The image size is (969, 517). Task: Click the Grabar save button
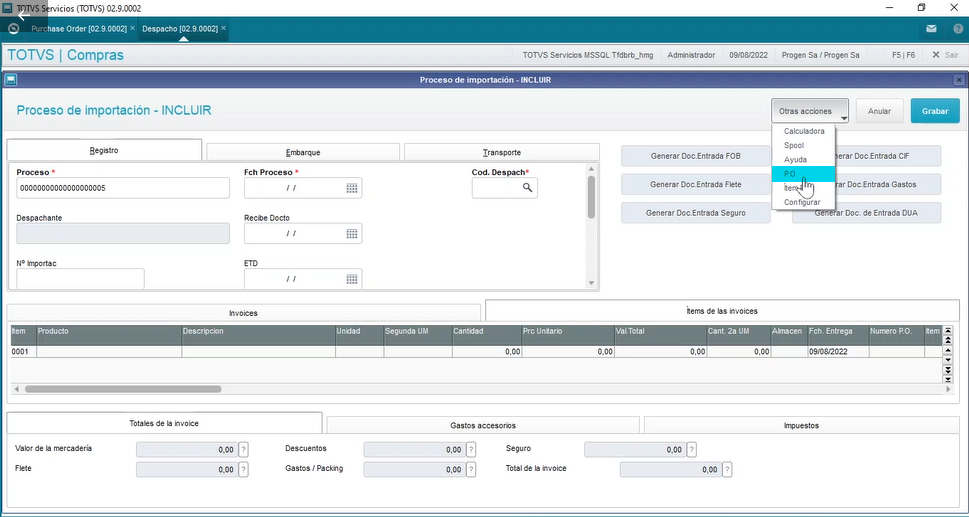(935, 111)
